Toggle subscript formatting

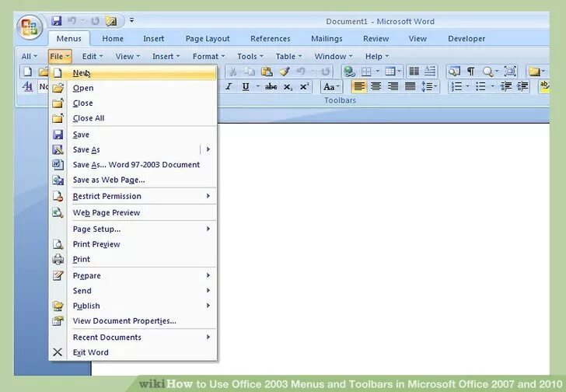(288, 87)
